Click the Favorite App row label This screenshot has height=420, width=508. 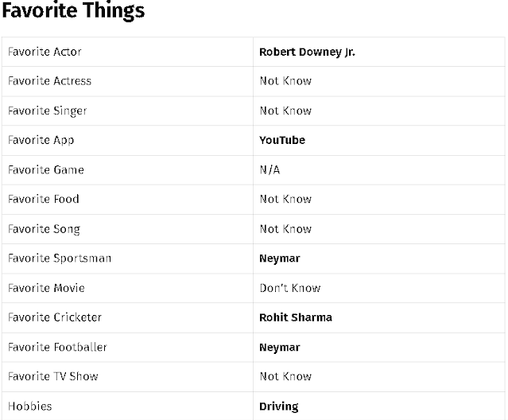pos(41,140)
